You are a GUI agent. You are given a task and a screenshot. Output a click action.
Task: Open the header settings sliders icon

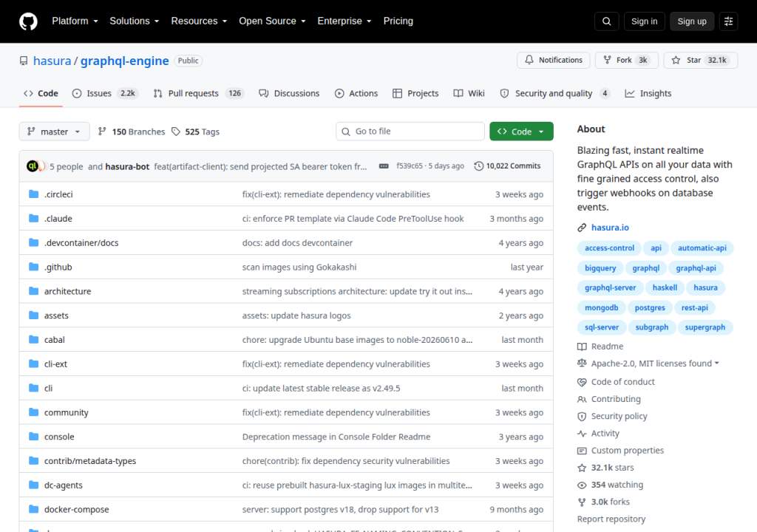point(728,21)
